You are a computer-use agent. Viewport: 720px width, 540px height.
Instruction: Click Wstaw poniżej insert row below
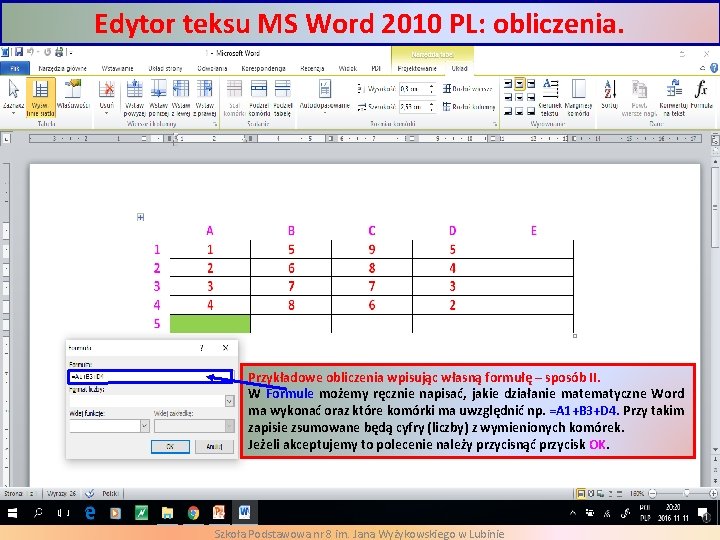pyautogui.click(x=158, y=97)
